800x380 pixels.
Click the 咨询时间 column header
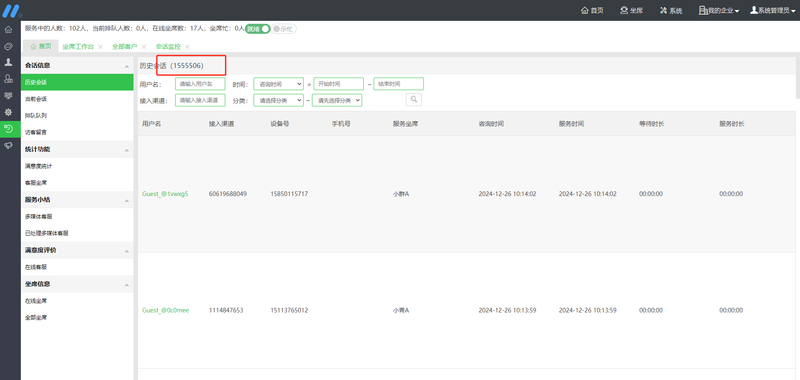coord(491,124)
